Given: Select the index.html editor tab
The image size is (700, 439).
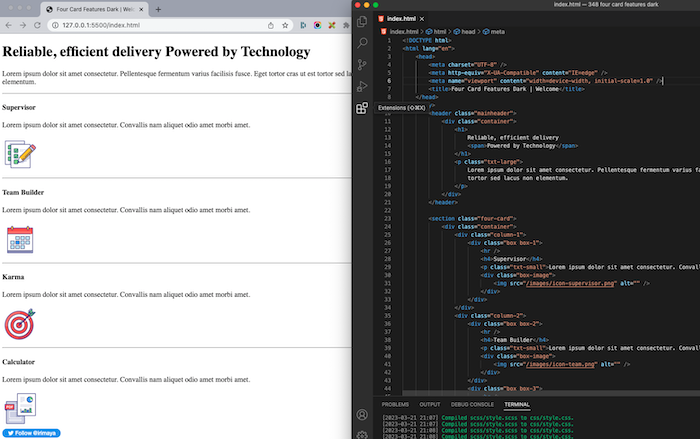Looking at the screenshot, I should (x=401, y=19).
